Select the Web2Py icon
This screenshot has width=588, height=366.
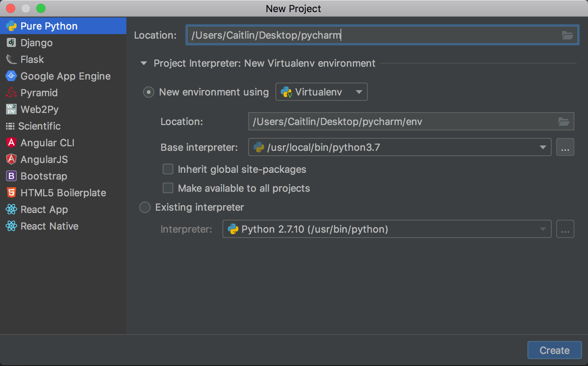[x=11, y=109]
